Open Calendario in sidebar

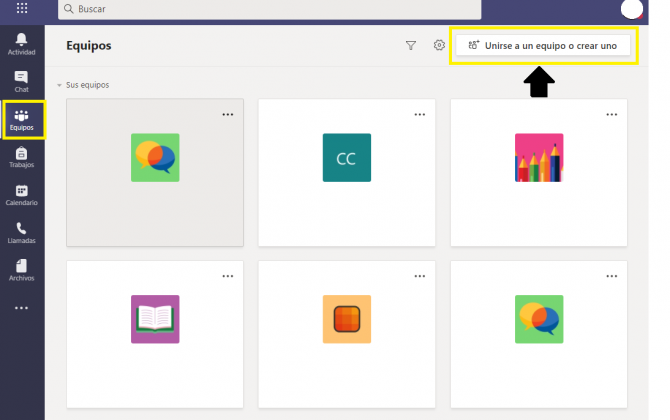tap(21, 195)
